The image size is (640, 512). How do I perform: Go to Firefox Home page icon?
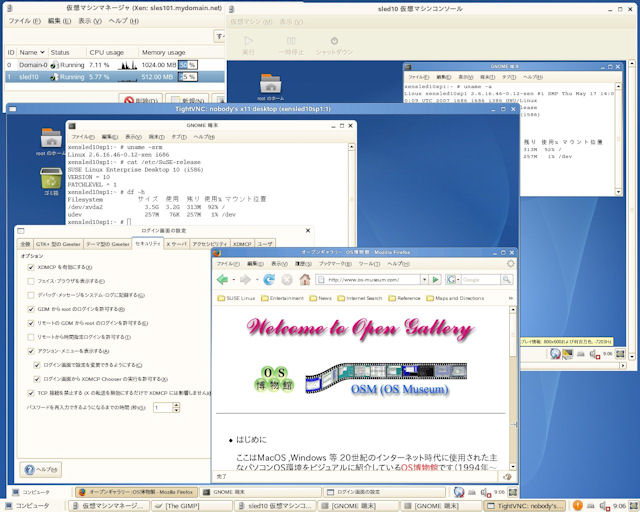coord(304,280)
